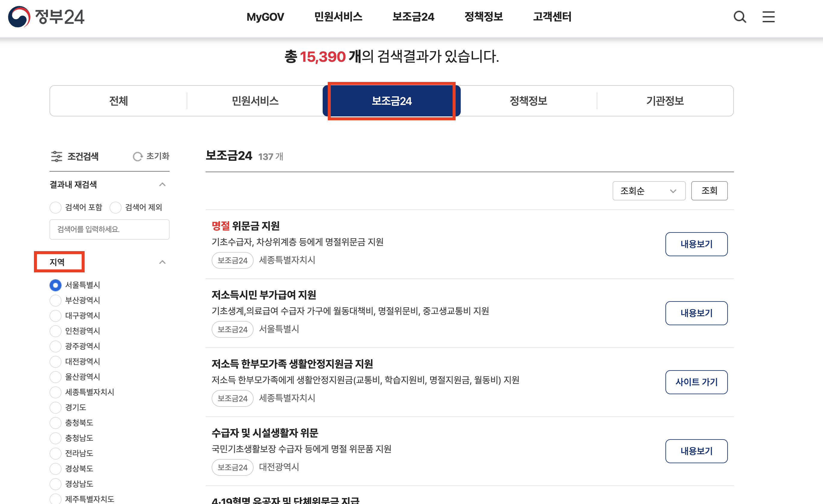The width and height of the screenshot is (823, 504).
Task: Open the hamburger navigation menu icon
Action: (x=769, y=17)
